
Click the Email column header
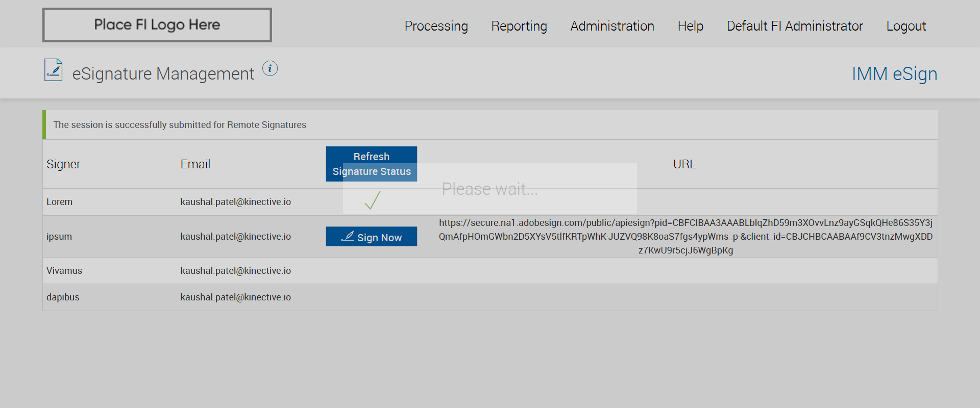pos(195,164)
